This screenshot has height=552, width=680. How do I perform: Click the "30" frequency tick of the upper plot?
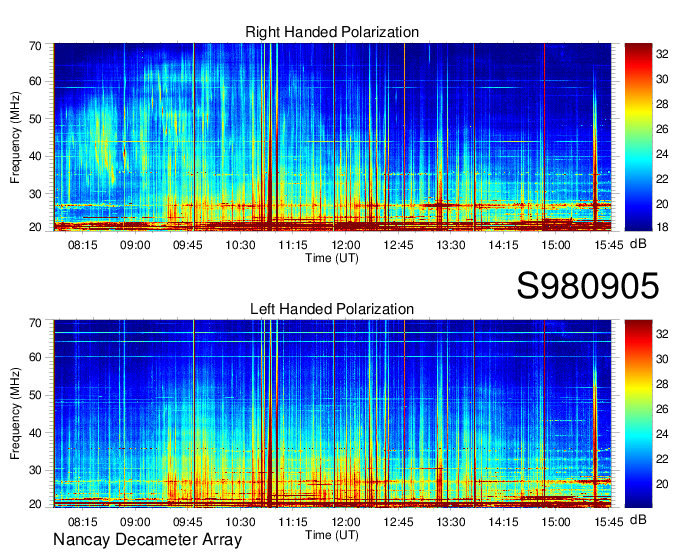pos(35,194)
